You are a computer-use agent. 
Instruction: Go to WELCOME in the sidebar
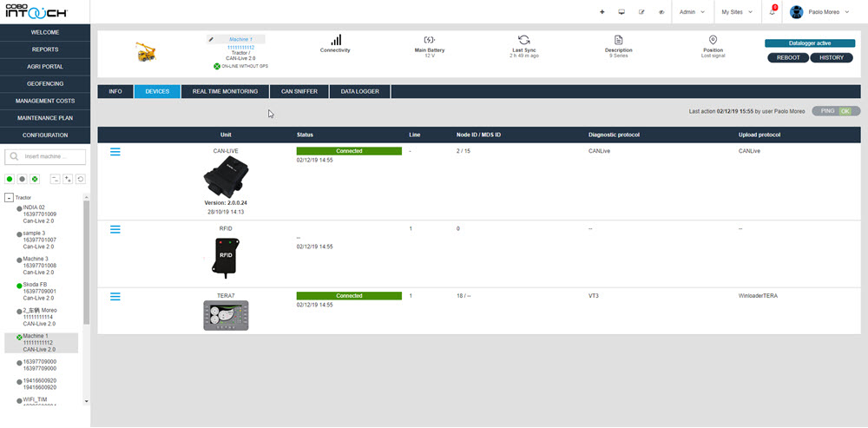click(x=45, y=33)
